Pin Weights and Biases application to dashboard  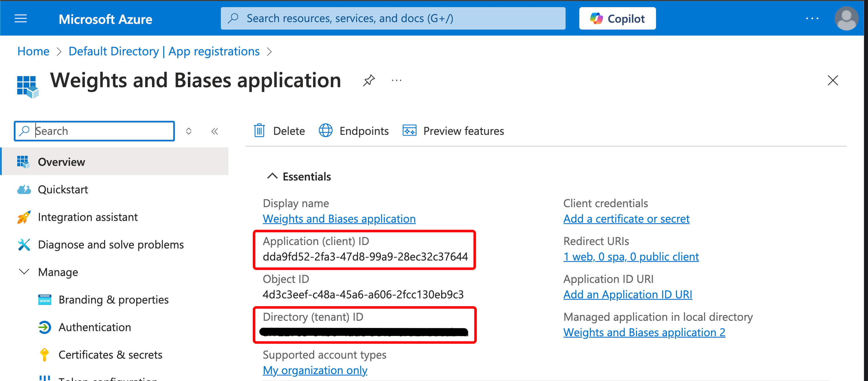click(x=369, y=80)
